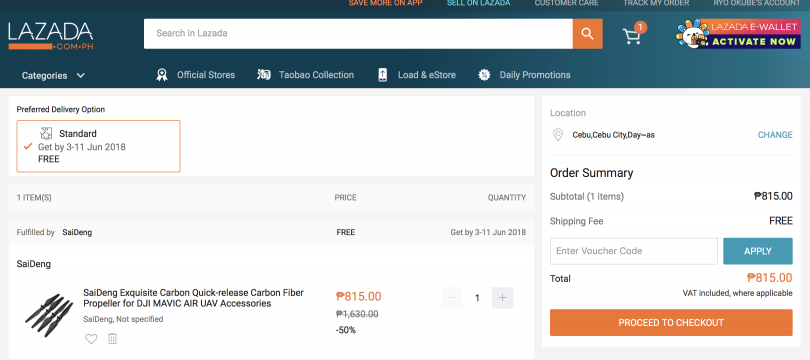The width and height of the screenshot is (810, 360).
Task: Click the propeller product thumbnail
Action: tap(49, 315)
